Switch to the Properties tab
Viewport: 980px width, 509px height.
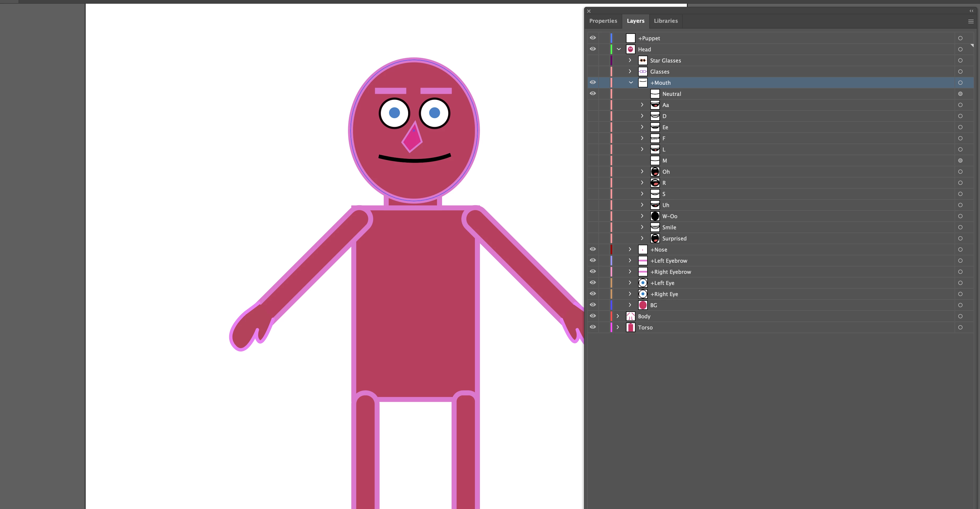pos(603,21)
